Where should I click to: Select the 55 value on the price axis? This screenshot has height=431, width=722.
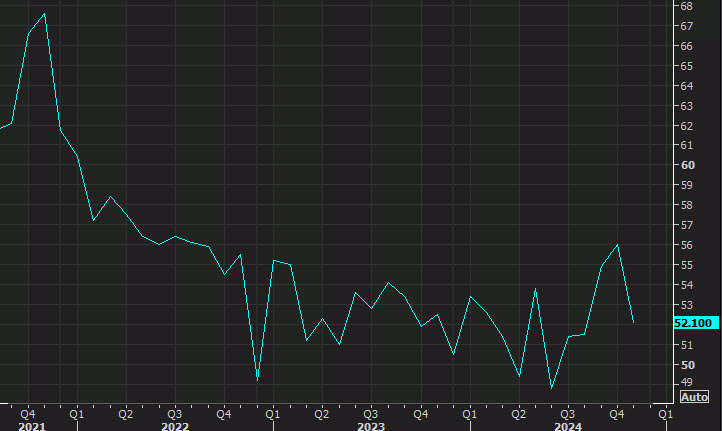(x=687, y=265)
